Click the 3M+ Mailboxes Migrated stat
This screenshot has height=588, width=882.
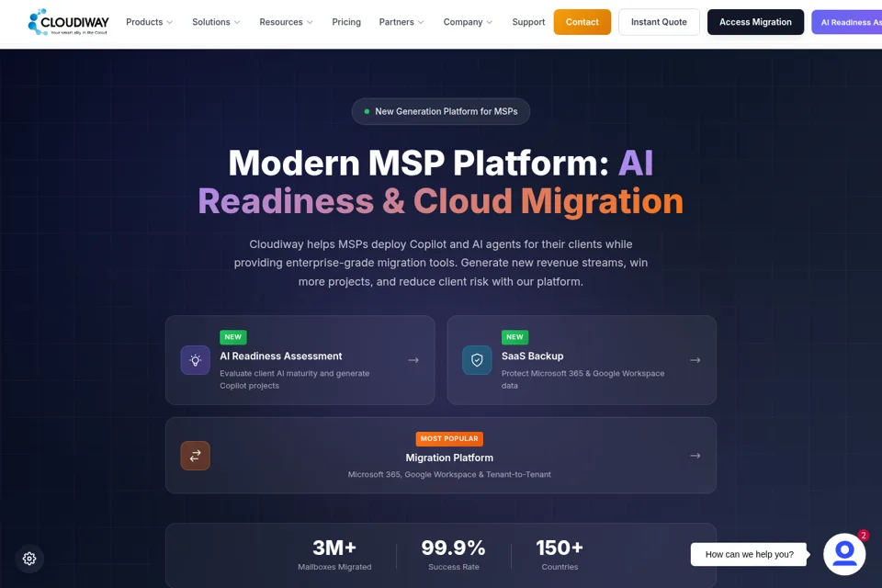(334, 554)
